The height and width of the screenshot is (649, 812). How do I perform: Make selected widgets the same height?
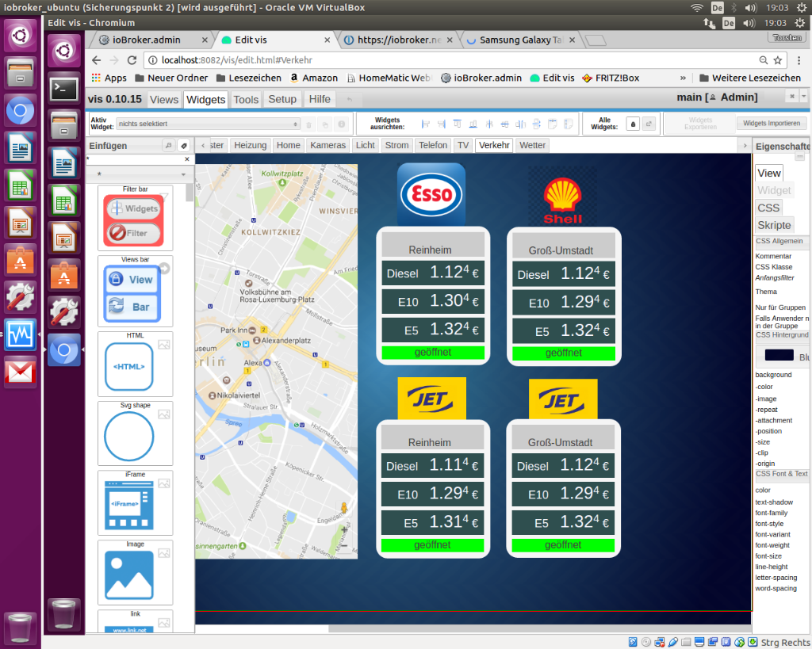coord(568,124)
